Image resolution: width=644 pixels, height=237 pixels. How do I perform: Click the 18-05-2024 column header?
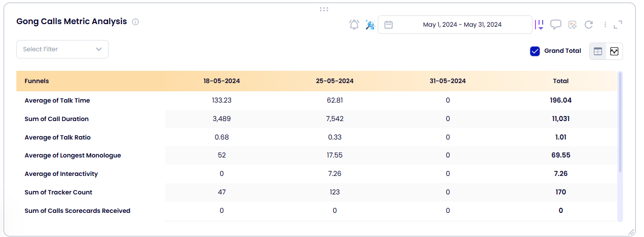(222, 81)
